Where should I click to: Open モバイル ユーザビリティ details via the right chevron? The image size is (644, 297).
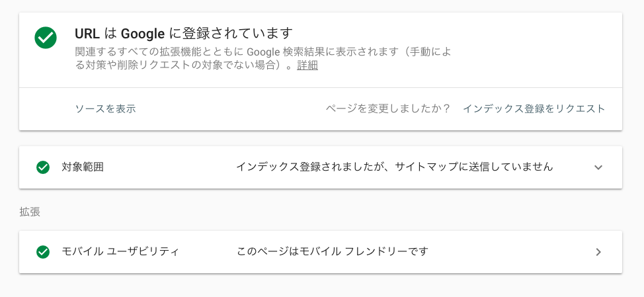pos(598,252)
